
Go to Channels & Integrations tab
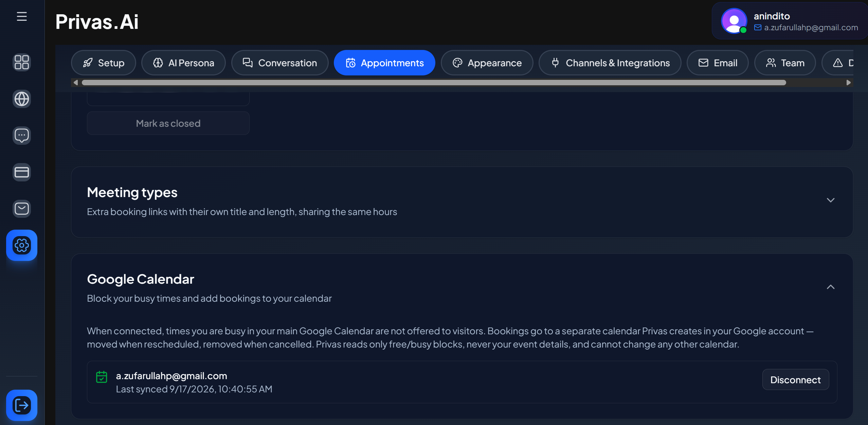(x=610, y=63)
